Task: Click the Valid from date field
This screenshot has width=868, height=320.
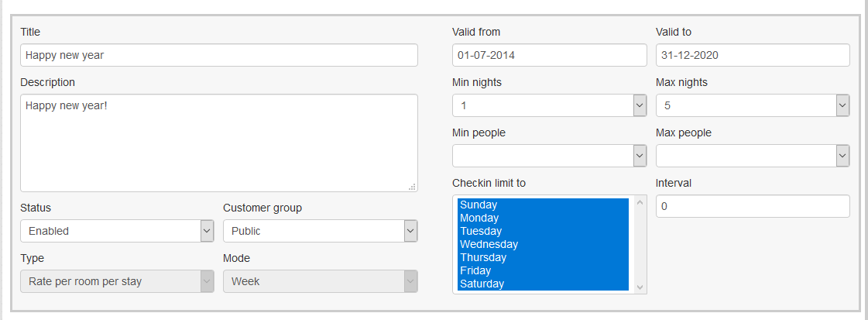Action: coord(549,55)
